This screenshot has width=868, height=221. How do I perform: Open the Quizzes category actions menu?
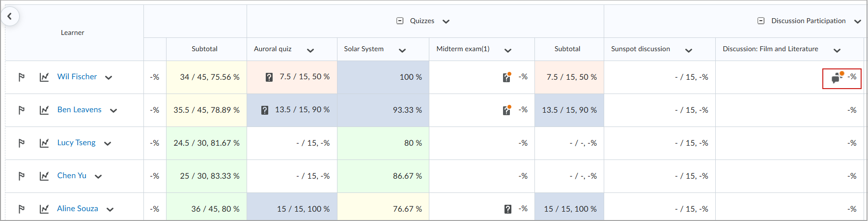[x=446, y=22]
